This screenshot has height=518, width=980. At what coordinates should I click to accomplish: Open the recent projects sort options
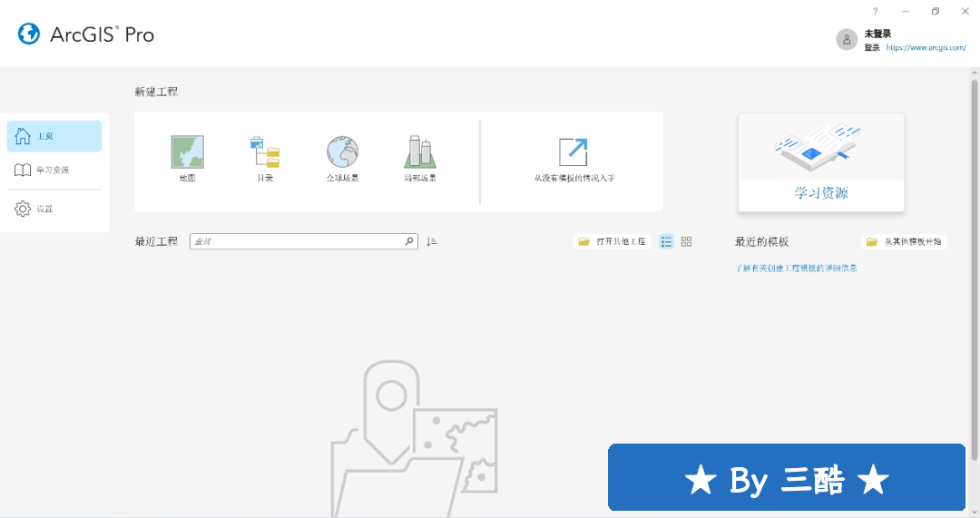click(x=432, y=241)
